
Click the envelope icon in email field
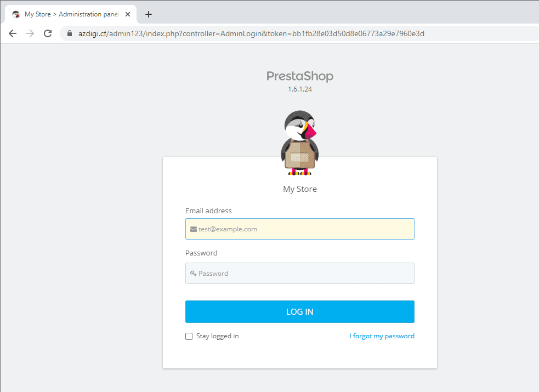tap(194, 229)
